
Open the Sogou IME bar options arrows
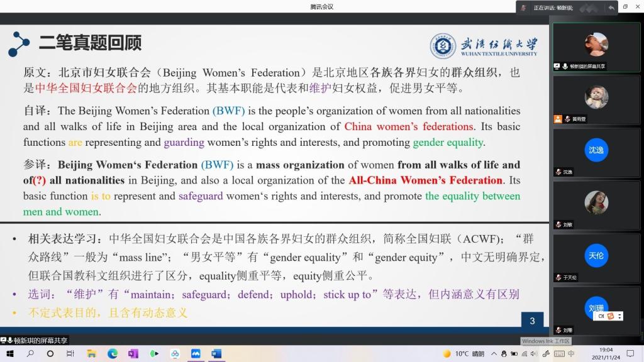point(620,316)
